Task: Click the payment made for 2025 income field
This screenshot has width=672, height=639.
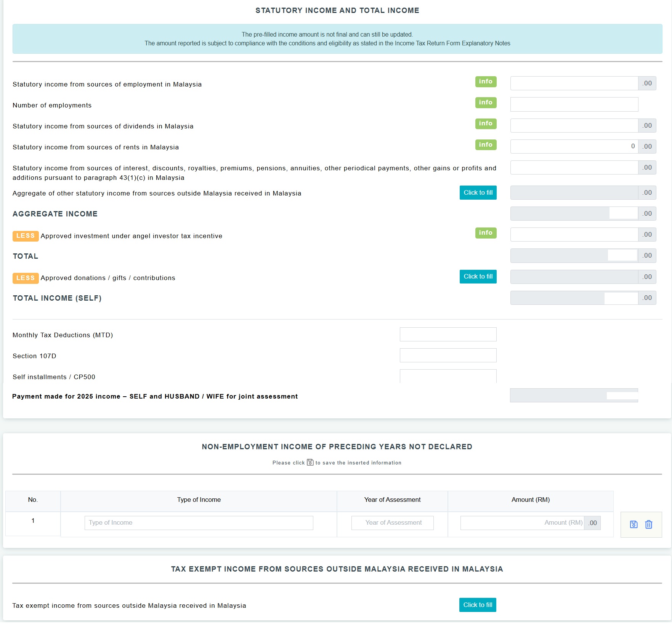Action: coord(574,396)
